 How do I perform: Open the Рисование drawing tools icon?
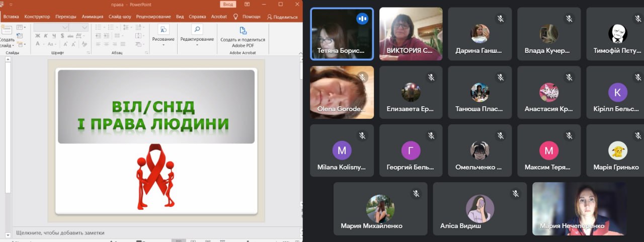tap(164, 30)
